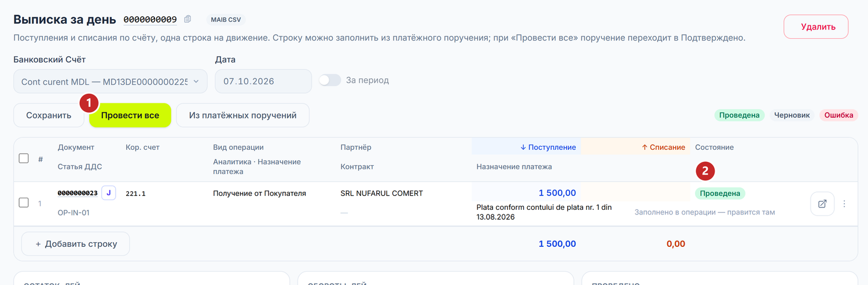
Task: Click + Добавить строку
Action: (76, 244)
